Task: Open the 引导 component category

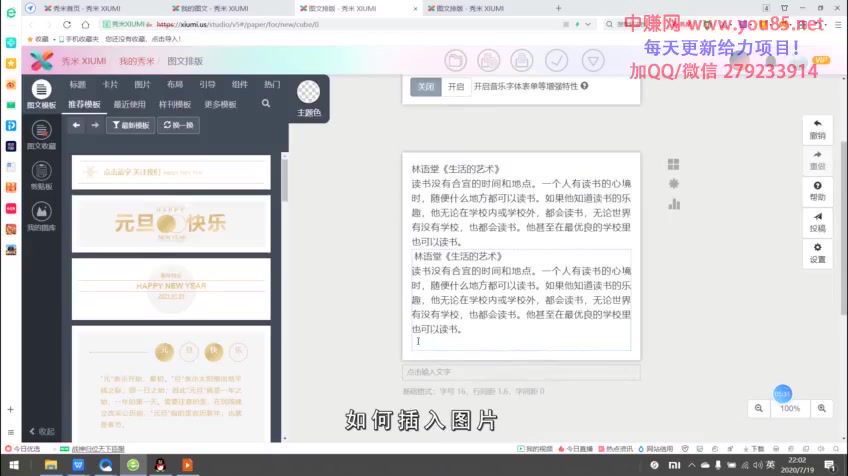Action: 208,84
